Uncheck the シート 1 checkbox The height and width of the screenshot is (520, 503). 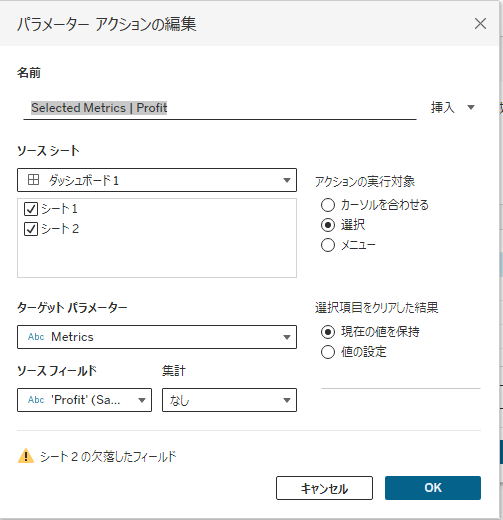pyautogui.click(x=31, y=209)
